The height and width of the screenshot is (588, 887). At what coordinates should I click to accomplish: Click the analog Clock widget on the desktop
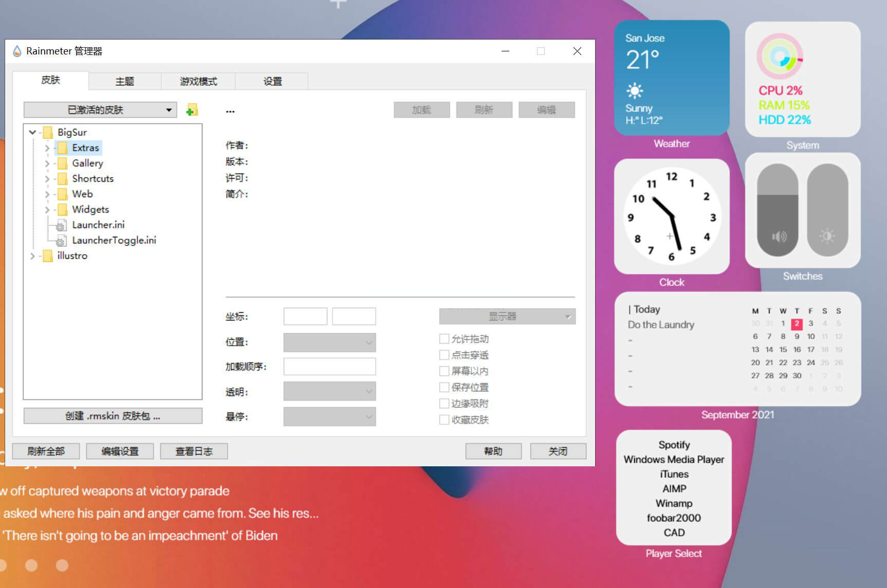click(671, 217)
